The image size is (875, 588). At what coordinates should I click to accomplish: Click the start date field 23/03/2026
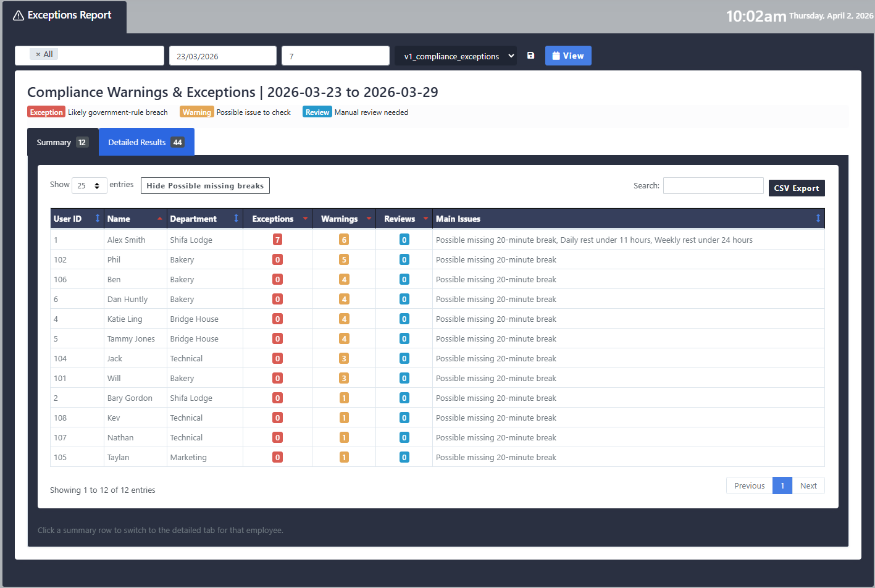click(x=222, y=56)
